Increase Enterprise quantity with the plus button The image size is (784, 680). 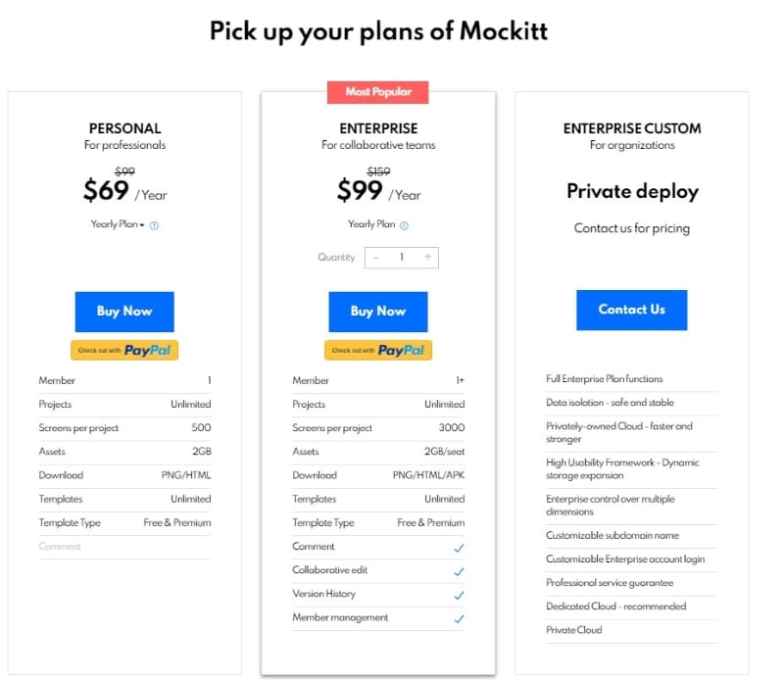tap(427, 258)
